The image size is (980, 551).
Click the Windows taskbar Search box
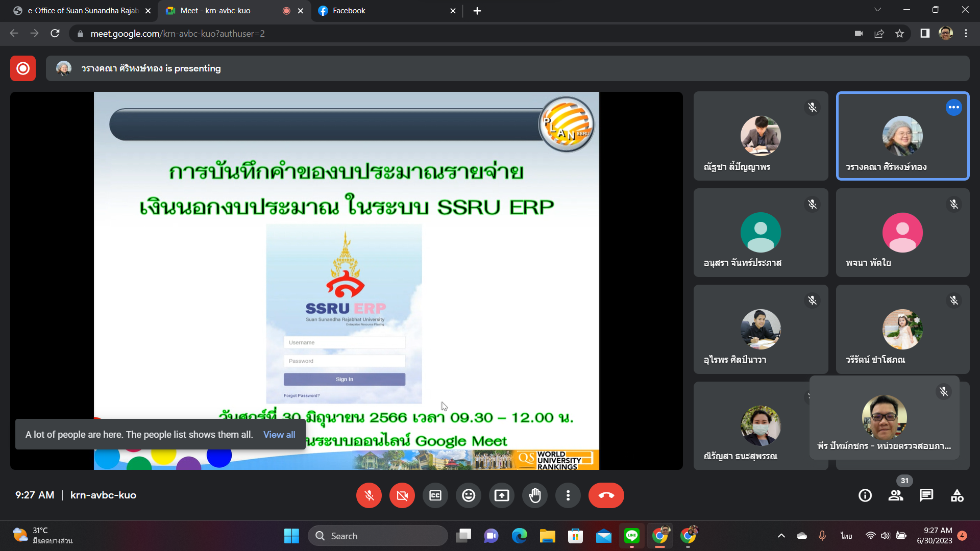378,536
